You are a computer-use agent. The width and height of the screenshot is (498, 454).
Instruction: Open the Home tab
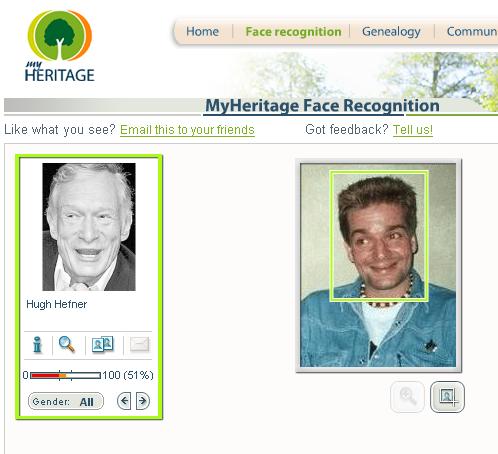(x=202, y=32)
